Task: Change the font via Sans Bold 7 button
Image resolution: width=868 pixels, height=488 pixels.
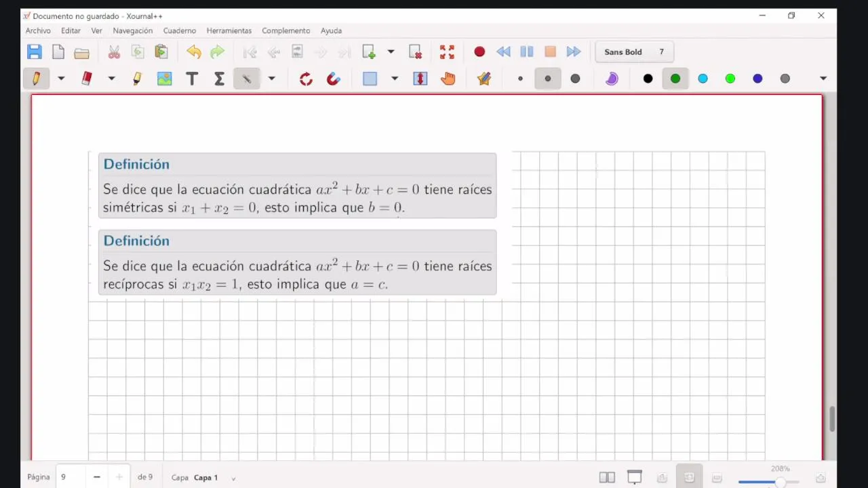Action: (634, 52)
